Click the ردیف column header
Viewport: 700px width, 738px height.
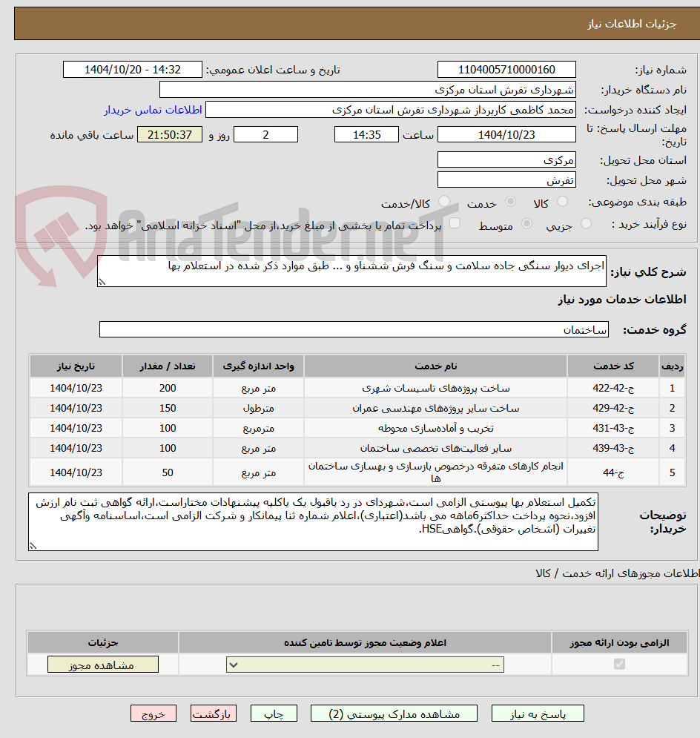pyautogui.click(x=672, y=366)
